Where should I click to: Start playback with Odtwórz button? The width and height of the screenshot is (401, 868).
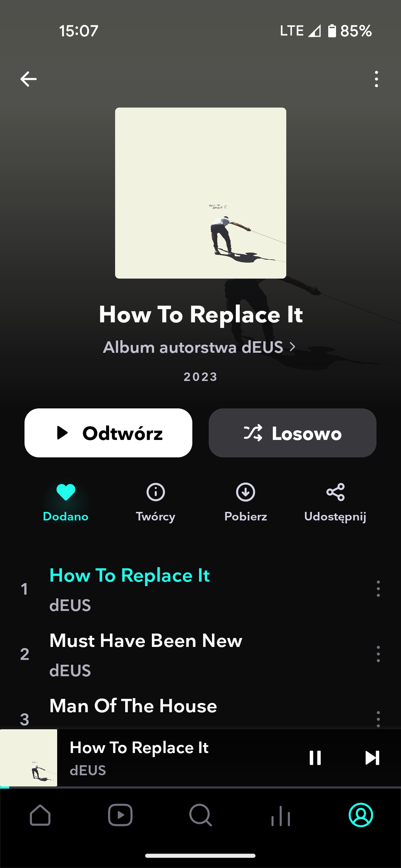108,433
